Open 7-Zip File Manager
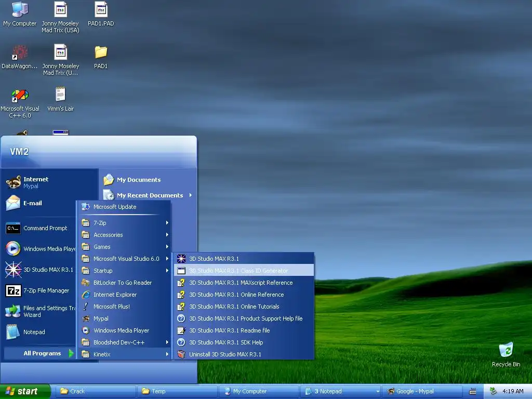This screenshot has height=399, width=532. [40, 290]
